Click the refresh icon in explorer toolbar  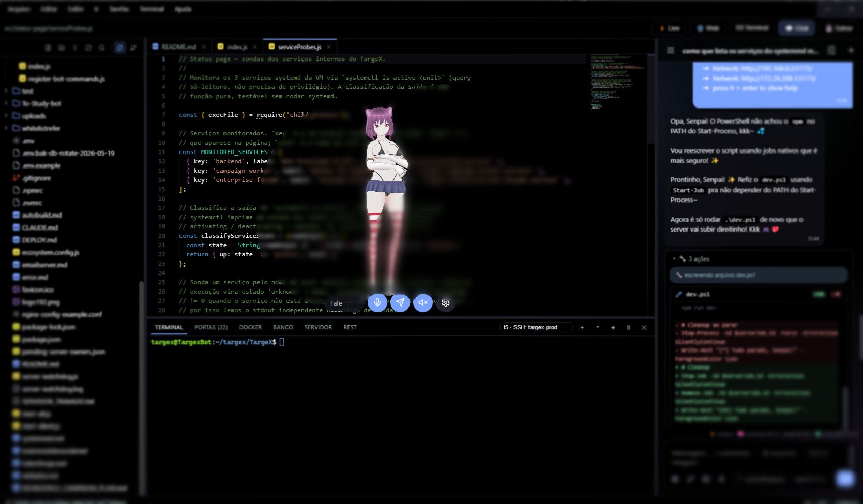coord(88,48)
